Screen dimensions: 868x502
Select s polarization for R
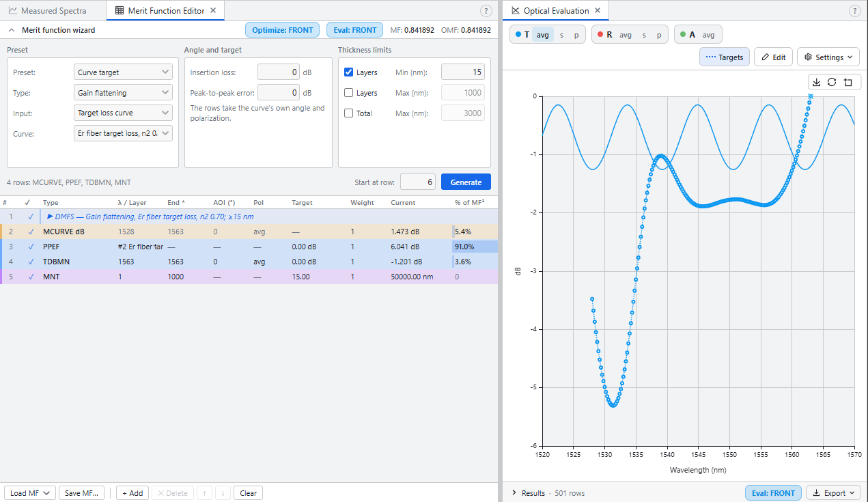644,35
